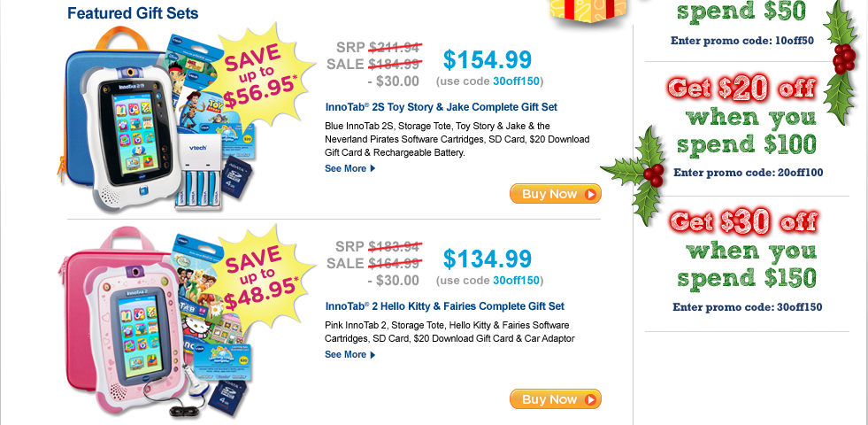
Task: Click Buy Now for InnoTab 2S gift set
Action: tap(556, 194)
